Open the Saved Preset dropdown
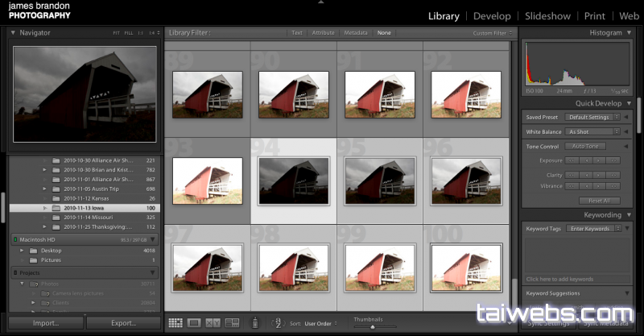Viewport: 644px width, 336px height. (594, 118)
